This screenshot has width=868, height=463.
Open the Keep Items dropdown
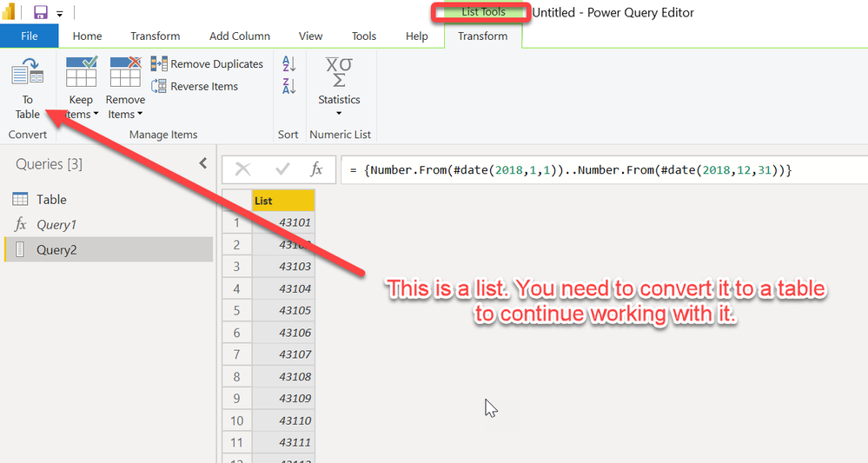click(x=81, y=89)
